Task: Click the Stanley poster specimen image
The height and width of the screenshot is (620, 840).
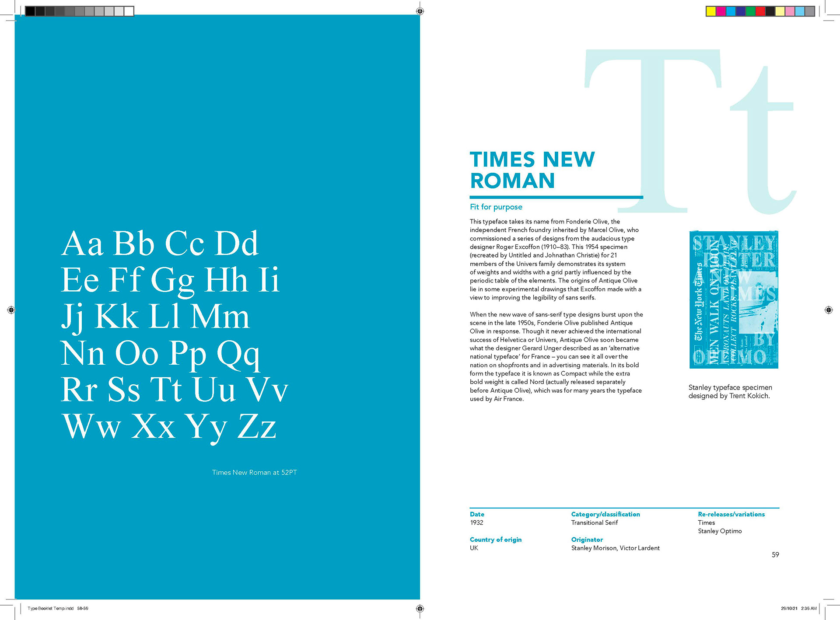Action: click(734, 300)
